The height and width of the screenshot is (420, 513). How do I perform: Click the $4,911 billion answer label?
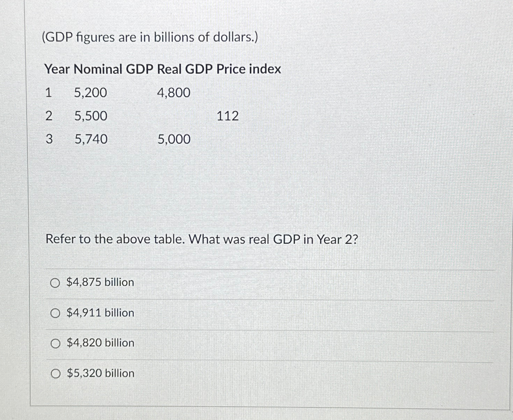click(99, 313)
